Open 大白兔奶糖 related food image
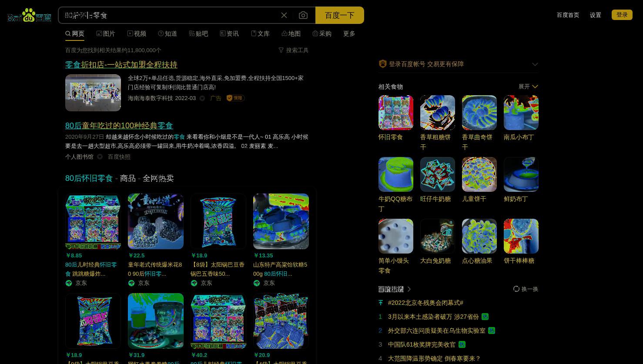 point(438,236)
